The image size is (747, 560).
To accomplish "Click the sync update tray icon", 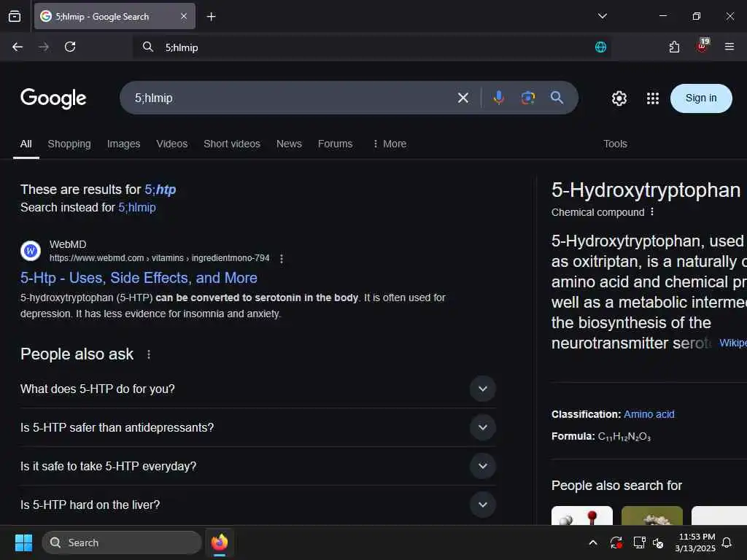I will (x=616, y=542).
